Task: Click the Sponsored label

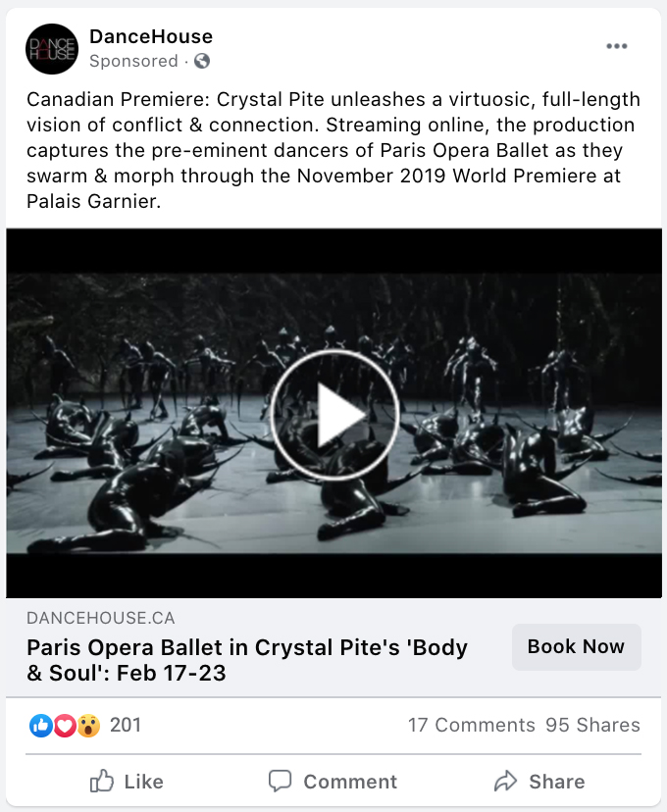Action: point(133,61)
